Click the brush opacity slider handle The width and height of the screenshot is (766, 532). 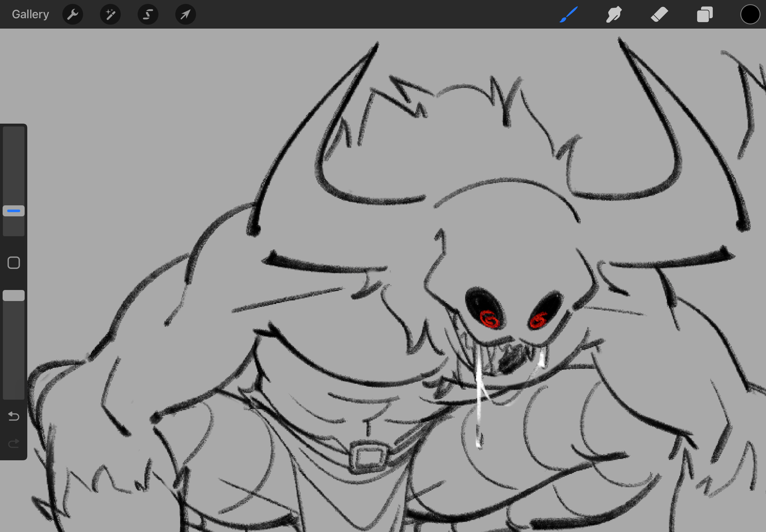click(14, 295)
